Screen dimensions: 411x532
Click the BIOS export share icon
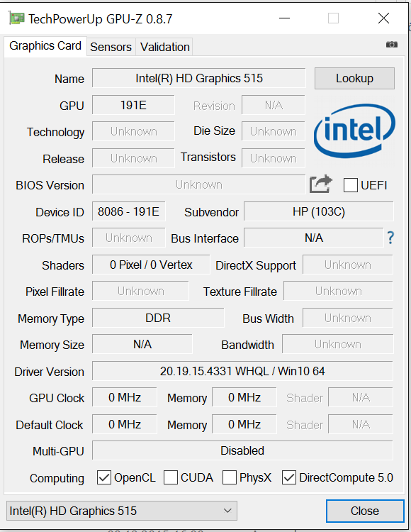(320, 184)
